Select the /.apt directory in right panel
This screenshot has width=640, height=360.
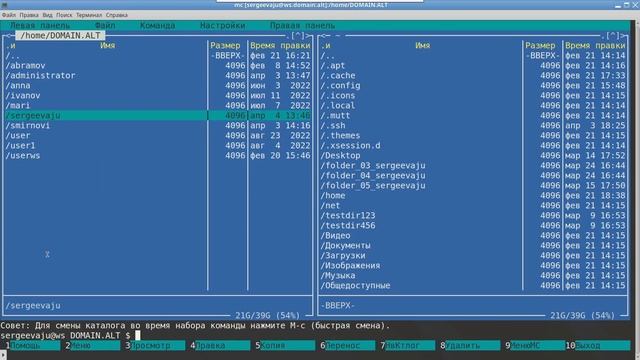333,65
